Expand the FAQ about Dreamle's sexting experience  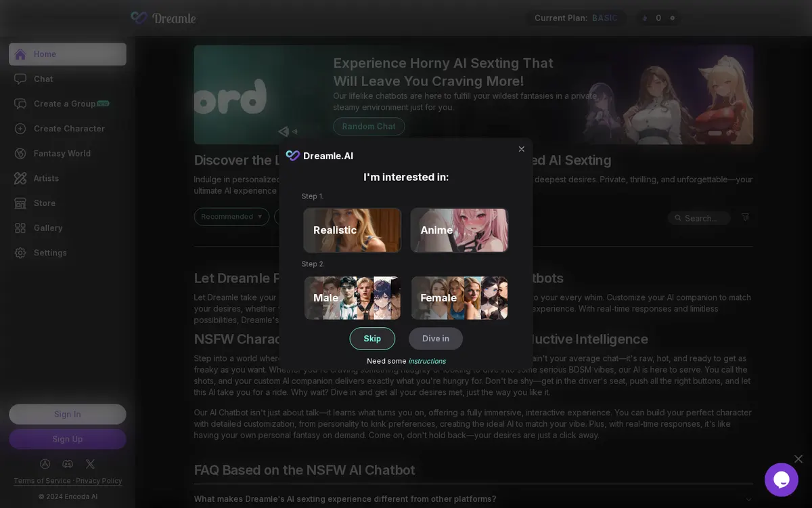pos(473,499)
